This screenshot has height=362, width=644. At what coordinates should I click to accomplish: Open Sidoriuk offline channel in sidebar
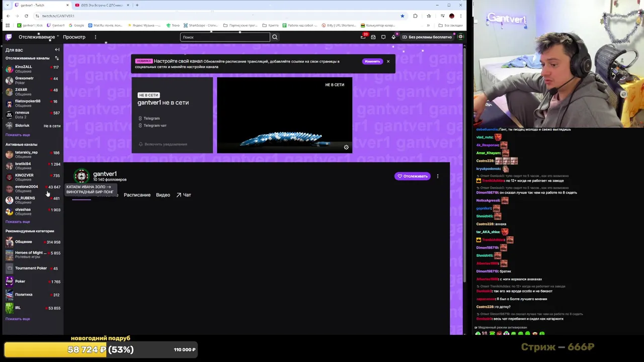tap(33, 126)
